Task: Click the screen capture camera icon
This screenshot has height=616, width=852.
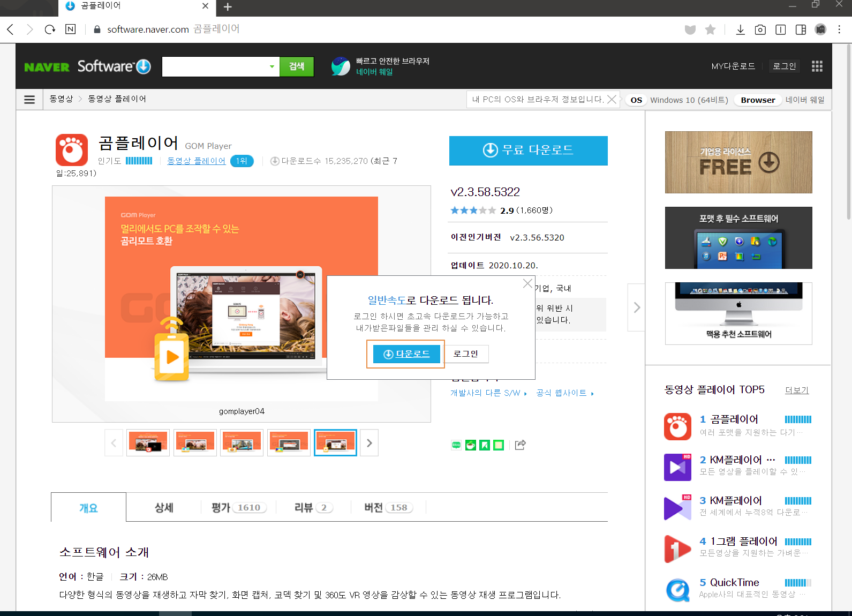Action: coord(760,29)
